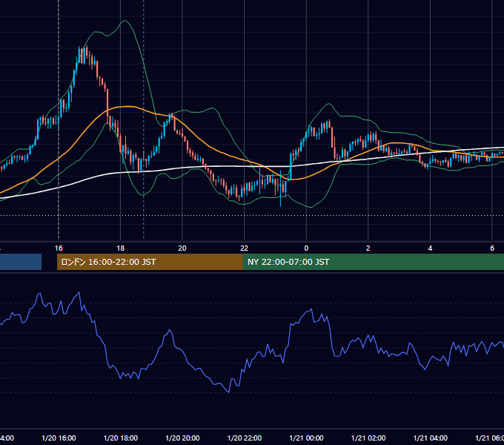
Task: Click the '6' label on the upper time axis
Action: 492,248
